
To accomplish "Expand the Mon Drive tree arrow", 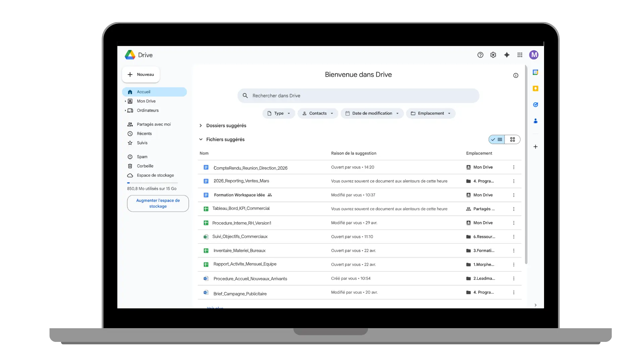I will (125, 101).
